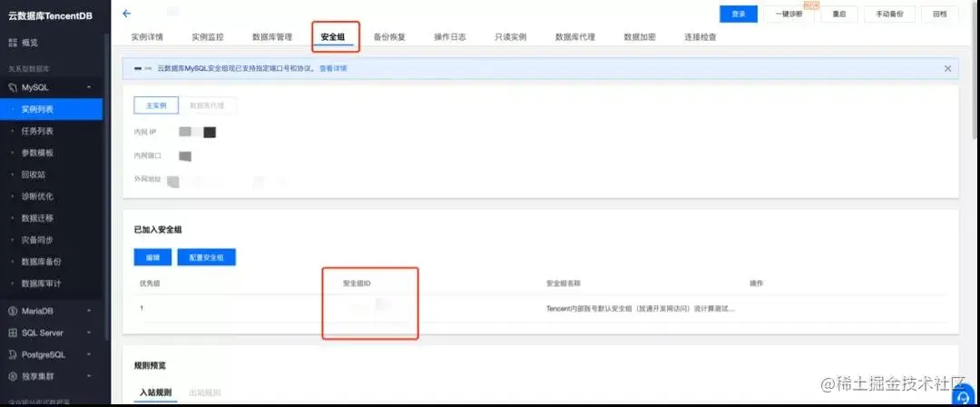Expand the MariaDB sidebar section
Screen dimensions: 980x407
click(89, 311)
